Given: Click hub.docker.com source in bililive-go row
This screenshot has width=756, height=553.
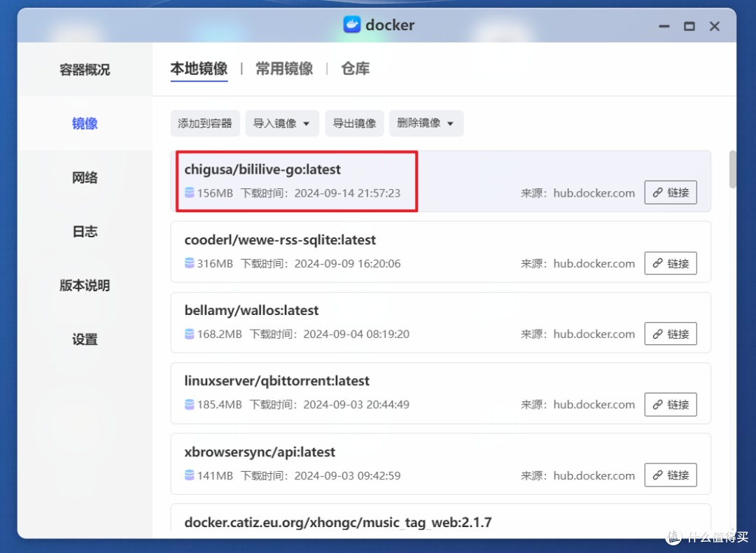Looking at the screenshot, I should click(594, 193).
